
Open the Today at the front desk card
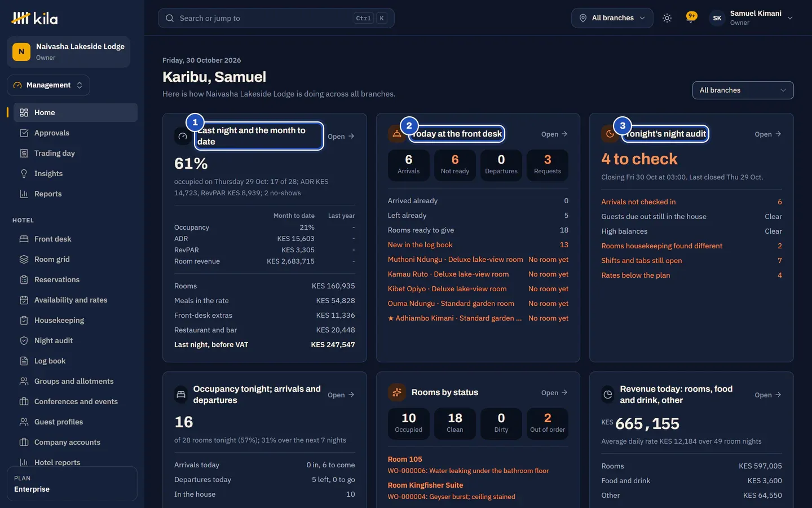tap(554, 134)
